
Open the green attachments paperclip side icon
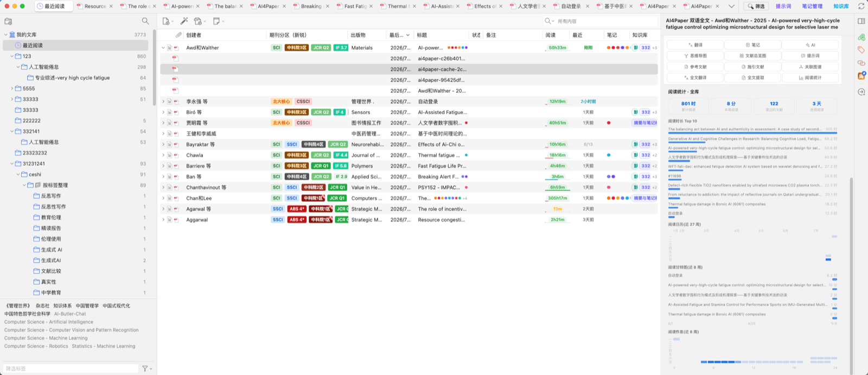pyautogui.click(x=861, y=37)
